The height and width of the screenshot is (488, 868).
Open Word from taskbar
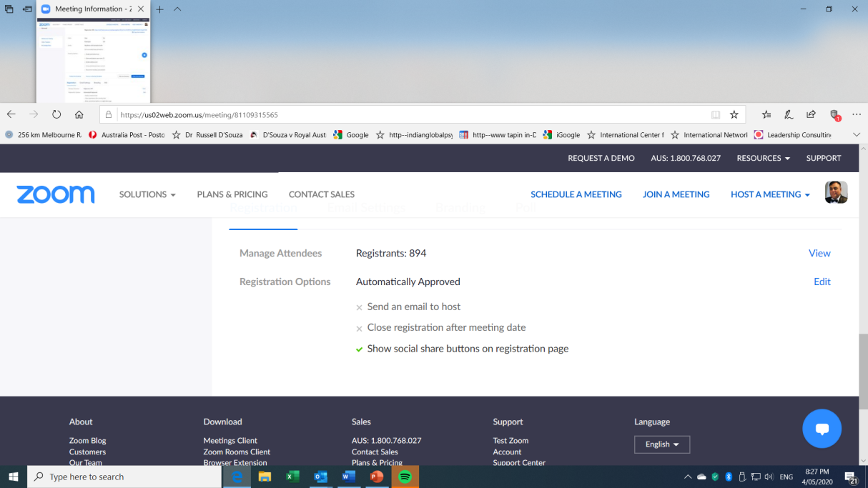click(348, 477)
